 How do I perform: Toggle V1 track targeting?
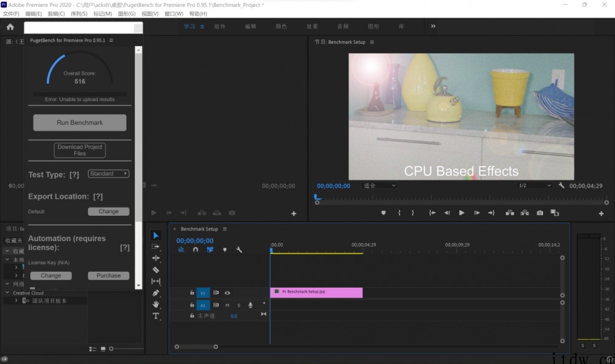203,293
